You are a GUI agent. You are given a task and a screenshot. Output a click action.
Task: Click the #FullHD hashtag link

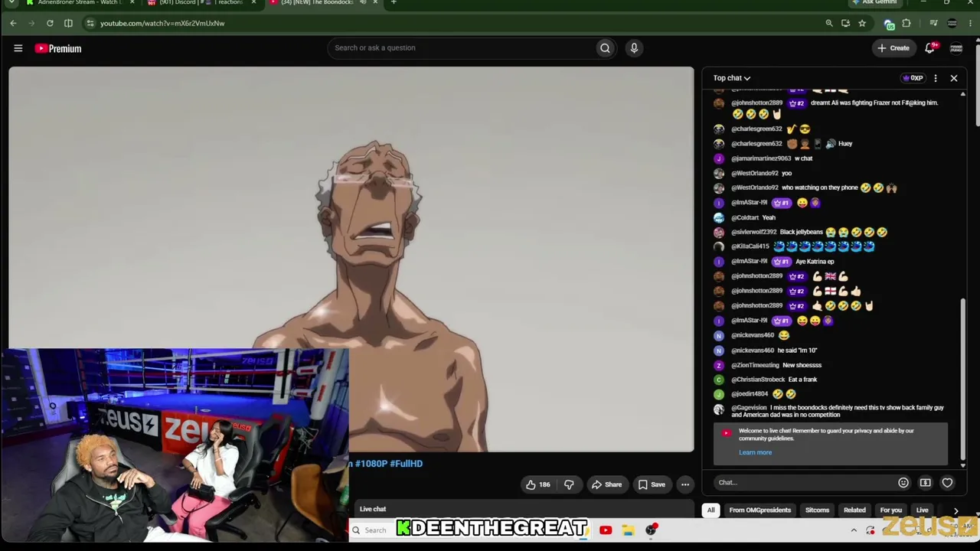406,464
